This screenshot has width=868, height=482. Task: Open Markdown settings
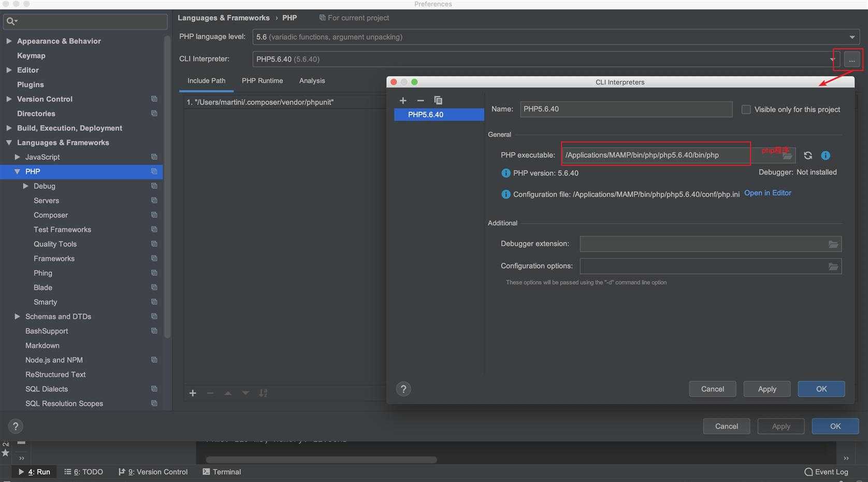click(x=42, y=345)
